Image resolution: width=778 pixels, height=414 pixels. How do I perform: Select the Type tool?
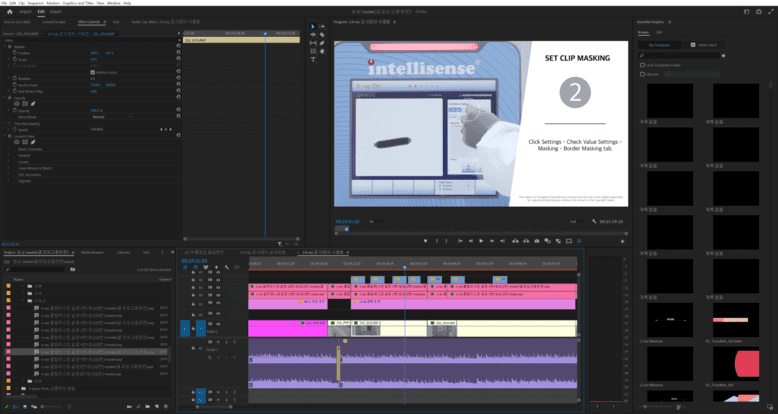(x=313, y=60)
